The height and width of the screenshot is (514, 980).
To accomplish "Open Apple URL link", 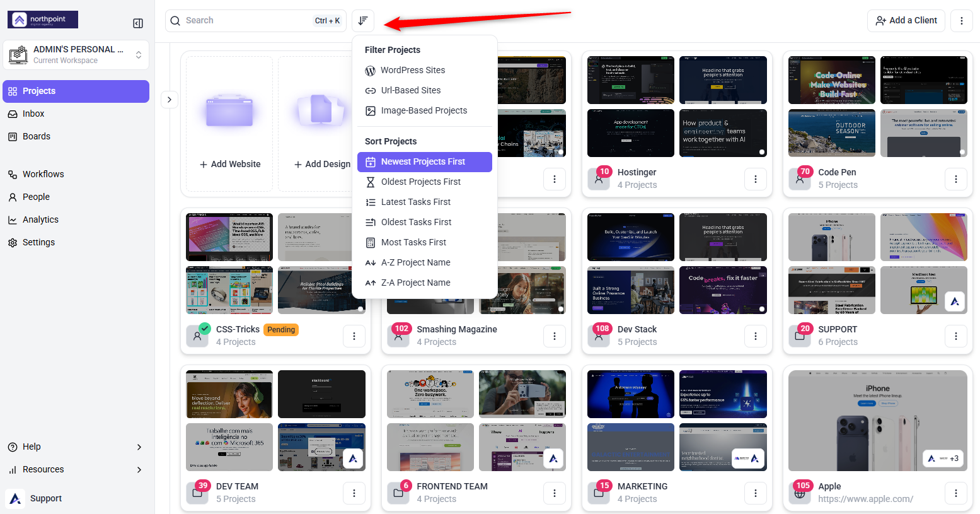I will [865, 499].
